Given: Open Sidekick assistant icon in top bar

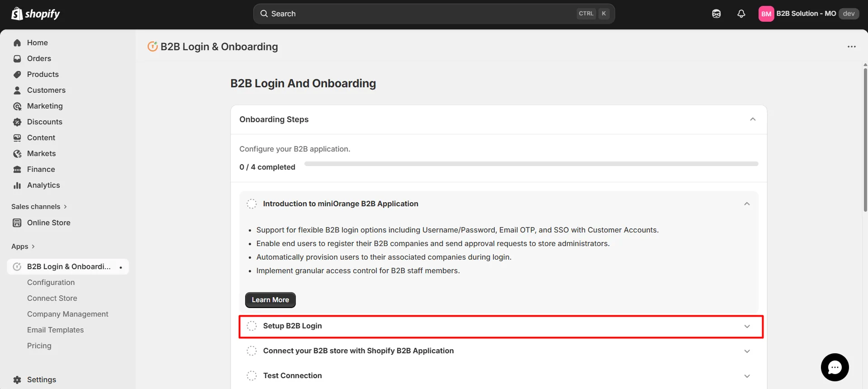Looking at the screenshot, I should pos(716,14).
